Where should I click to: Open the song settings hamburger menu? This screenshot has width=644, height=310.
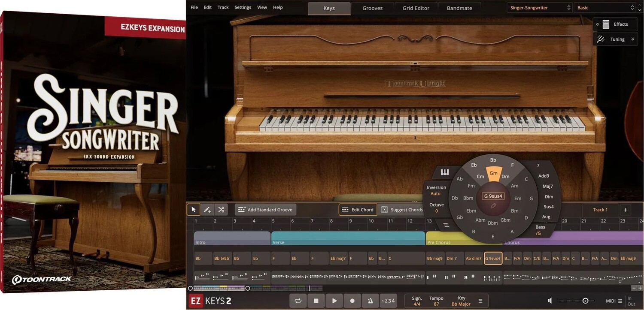(480, 301)
